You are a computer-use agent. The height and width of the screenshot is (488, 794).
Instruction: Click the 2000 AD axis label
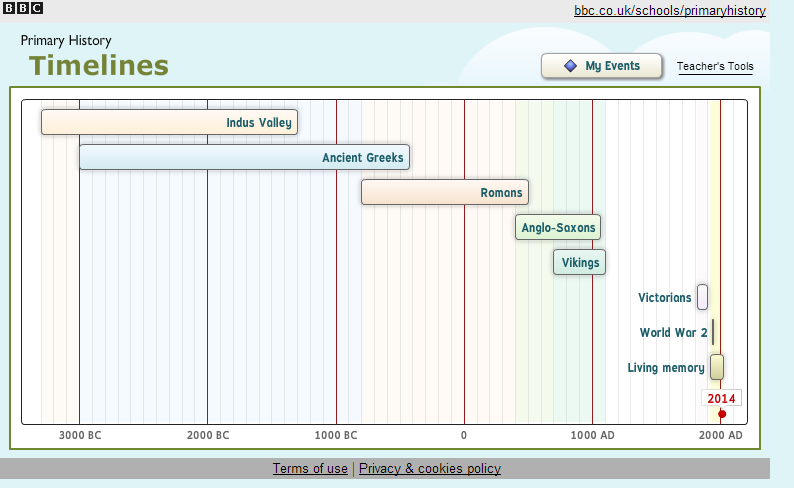721,435
